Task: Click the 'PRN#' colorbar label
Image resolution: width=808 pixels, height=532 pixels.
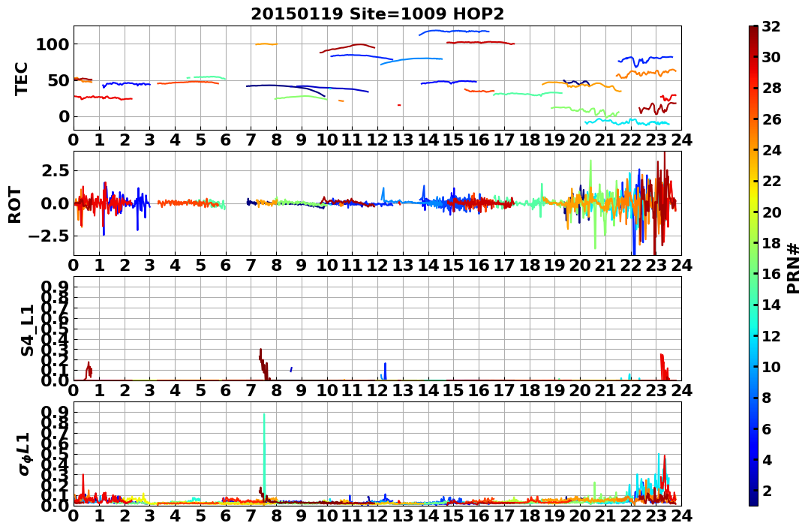Action: click(x=794, y=268)
